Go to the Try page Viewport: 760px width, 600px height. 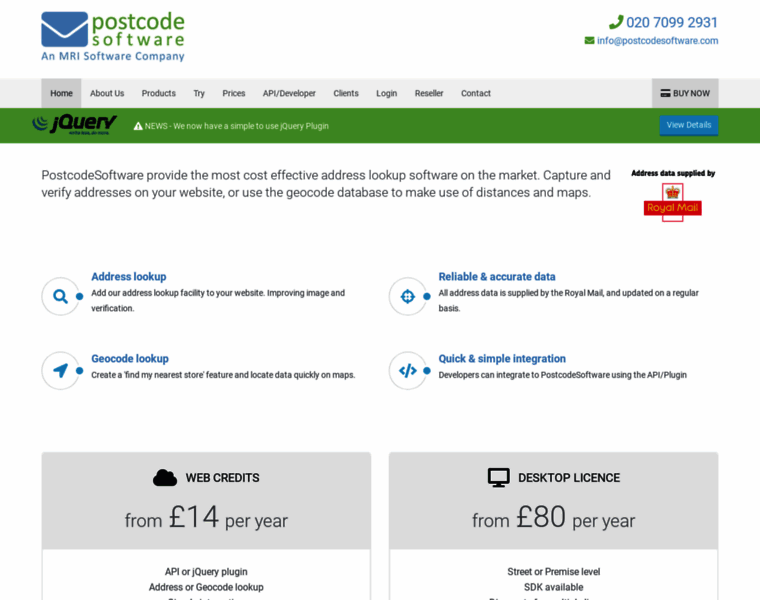click(x=199, y=93)
